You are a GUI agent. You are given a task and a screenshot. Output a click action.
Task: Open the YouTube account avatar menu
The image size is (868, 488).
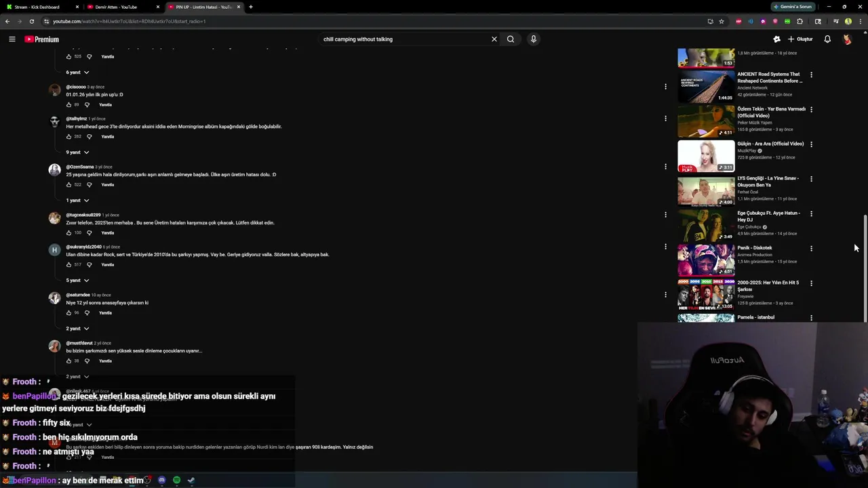coord(847,39)
